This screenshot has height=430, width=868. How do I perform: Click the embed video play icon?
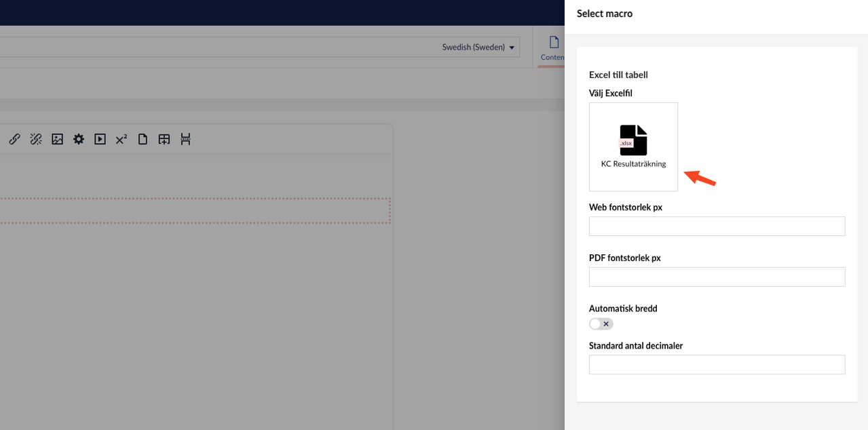(x=100, y=139)
